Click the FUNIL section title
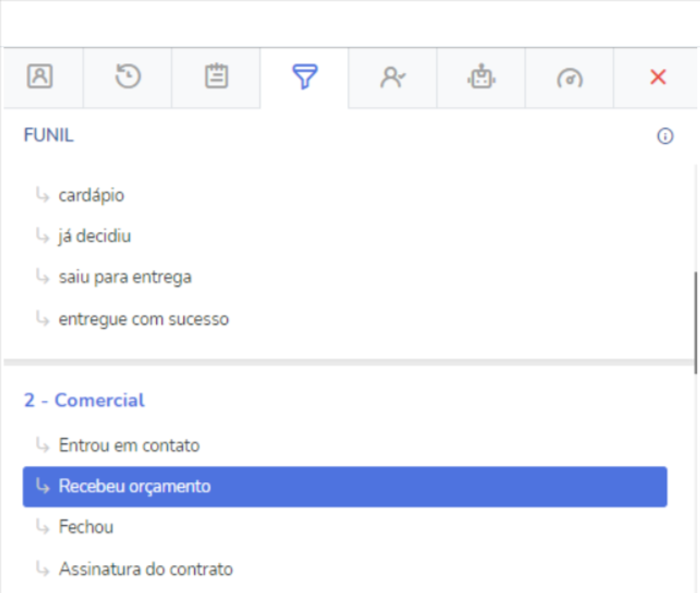Viewport: 700px width, 593px height. coord(48,135)
